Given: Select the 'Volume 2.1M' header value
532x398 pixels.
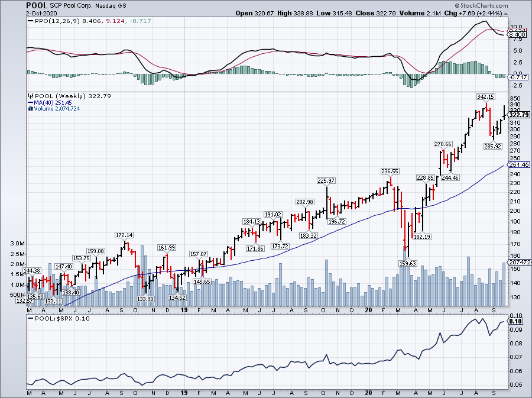Looking at the screenshot, I should click(x=420, y=13).
